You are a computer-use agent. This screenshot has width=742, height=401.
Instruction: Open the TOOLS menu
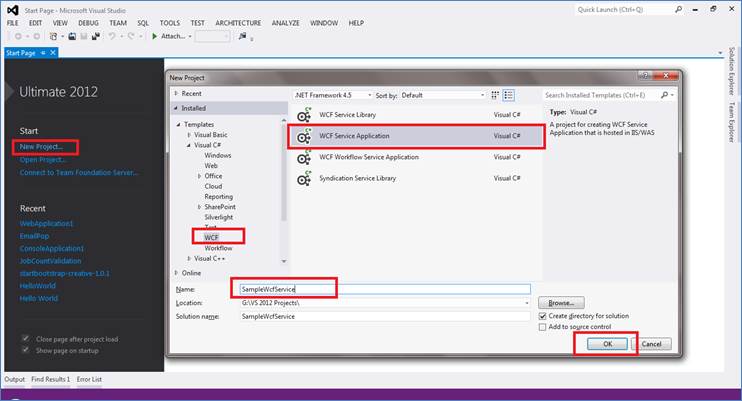(x=169, y=23)
